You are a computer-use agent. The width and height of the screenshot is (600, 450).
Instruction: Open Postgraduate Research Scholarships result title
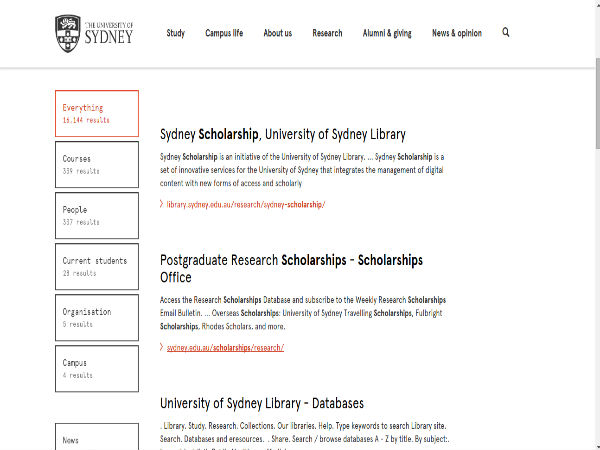click(291, 269)
